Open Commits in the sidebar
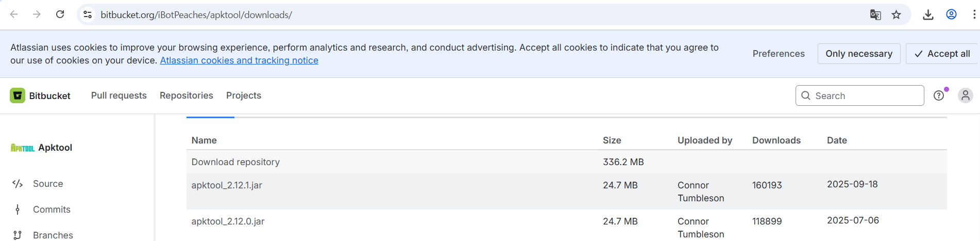The width and height of the screenshot is (980, 241). 52,210
